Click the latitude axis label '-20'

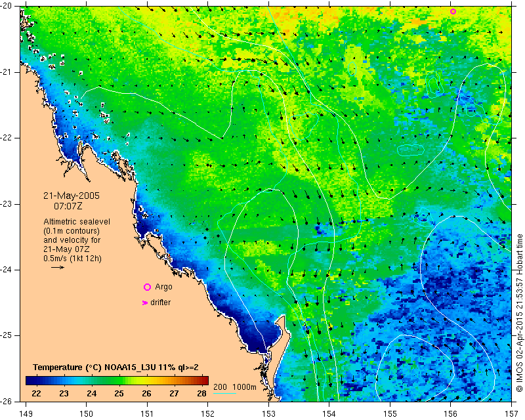[x=6, y=6]
